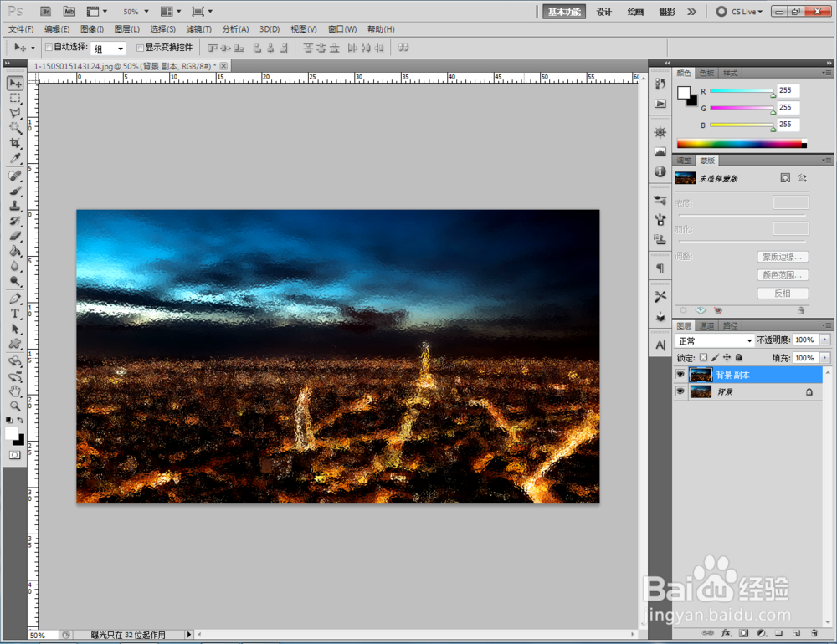Viewport: 837px width, 644px height.
Task: Expand the 不透明度 opacity slider arrow
Action: tap(825, 340)
